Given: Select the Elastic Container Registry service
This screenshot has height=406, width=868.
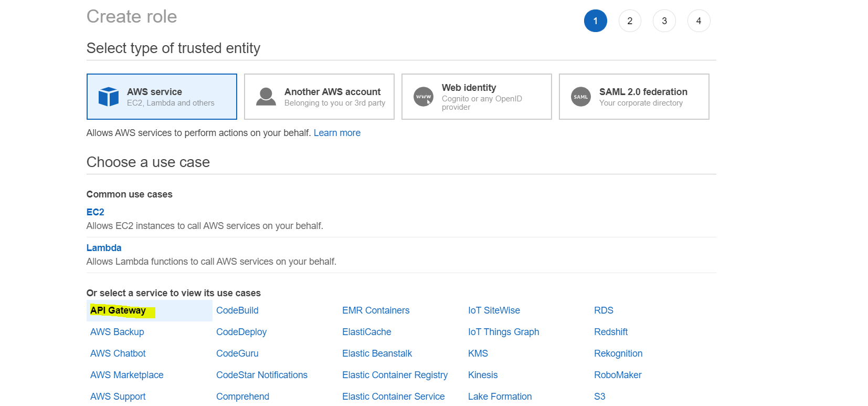Looking at the screenshot, I should click(395, 375).
